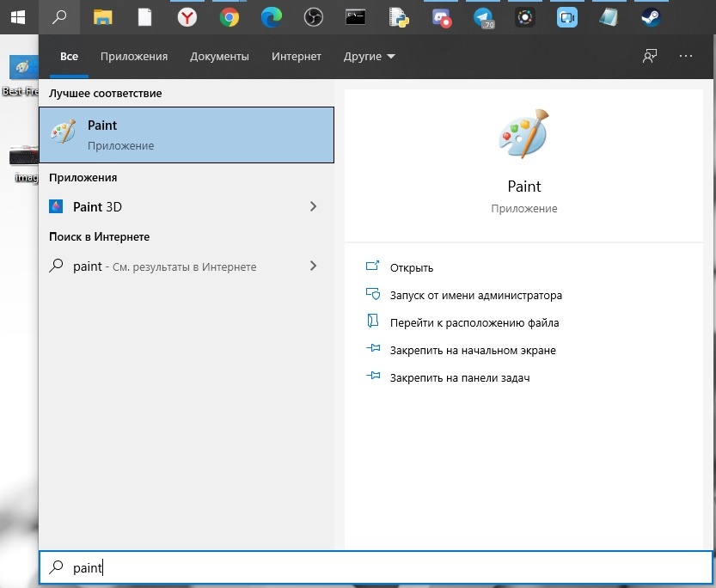Launch Google Chrome from the taskbar
This screenshot has height=588, width=716.
pos(229,17)
